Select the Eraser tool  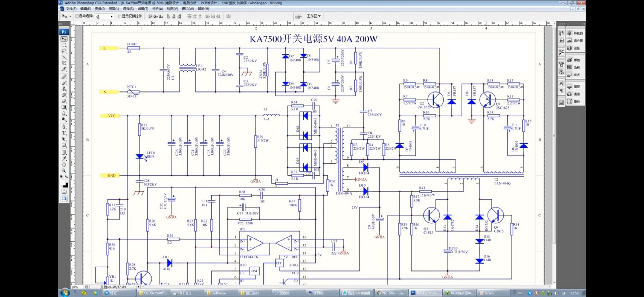(x=64, y=101)
